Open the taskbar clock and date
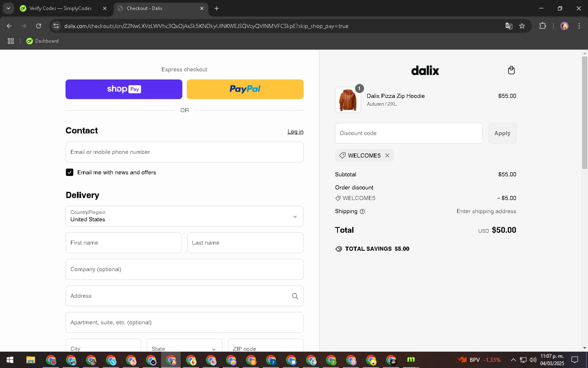588x368 pixels. pyautogui.click(x=552, y=360)
